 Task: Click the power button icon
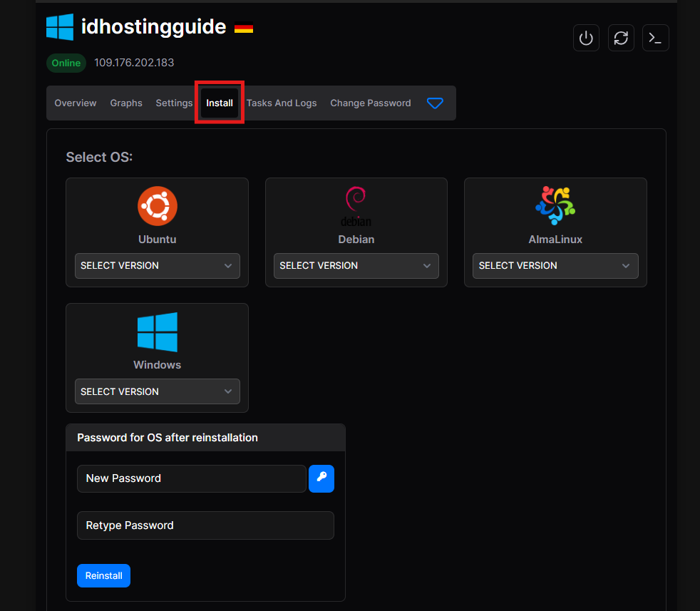[586, 38]
